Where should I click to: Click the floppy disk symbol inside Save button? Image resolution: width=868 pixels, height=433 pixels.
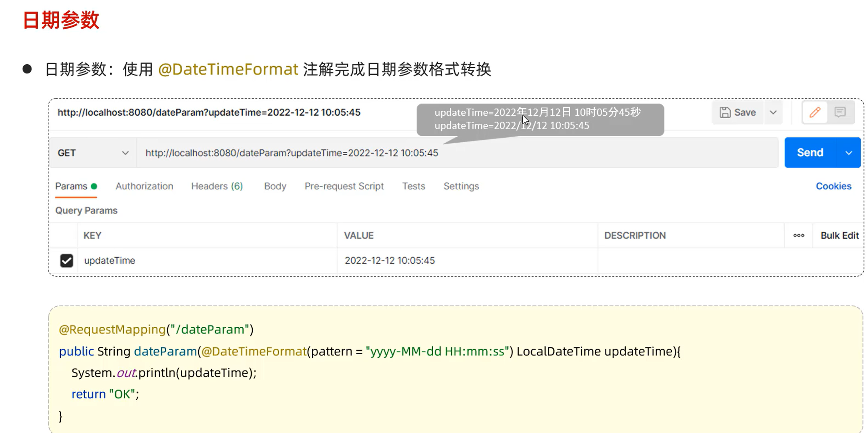pyautogui.click(x=725, y=112)
